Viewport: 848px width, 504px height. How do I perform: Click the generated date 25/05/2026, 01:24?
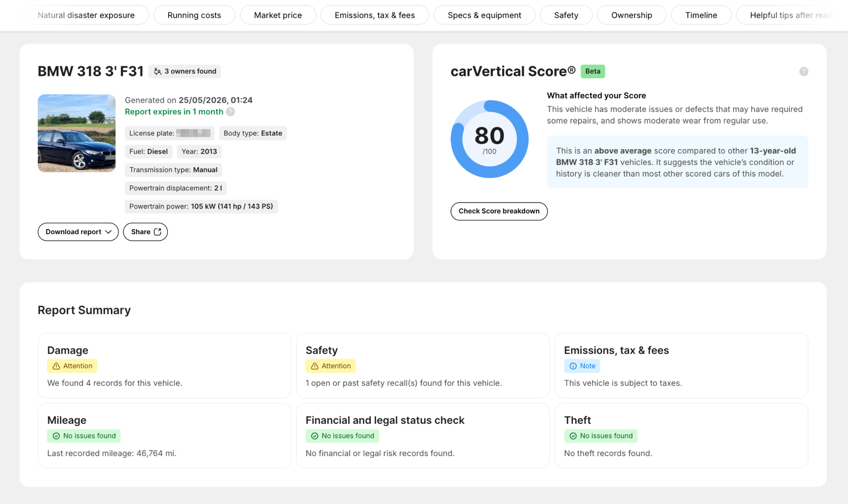click(216, 100)
